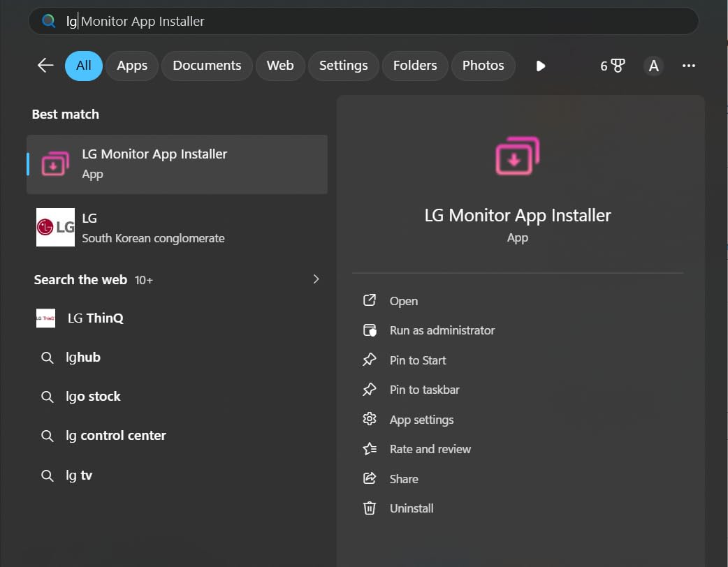Select LG Monitor App Installer best match result
The height and width of the screenshot is (567, 728).
pos(177,164)
